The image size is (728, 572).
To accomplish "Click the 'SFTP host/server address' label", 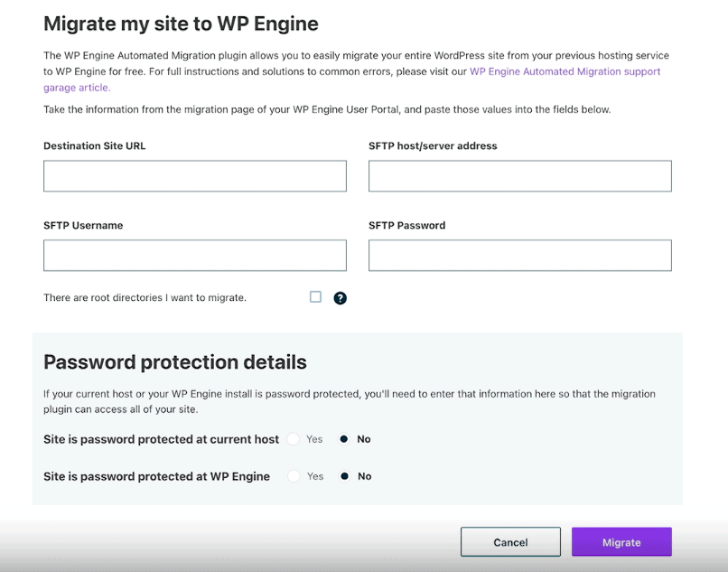I will click(433, 145).
